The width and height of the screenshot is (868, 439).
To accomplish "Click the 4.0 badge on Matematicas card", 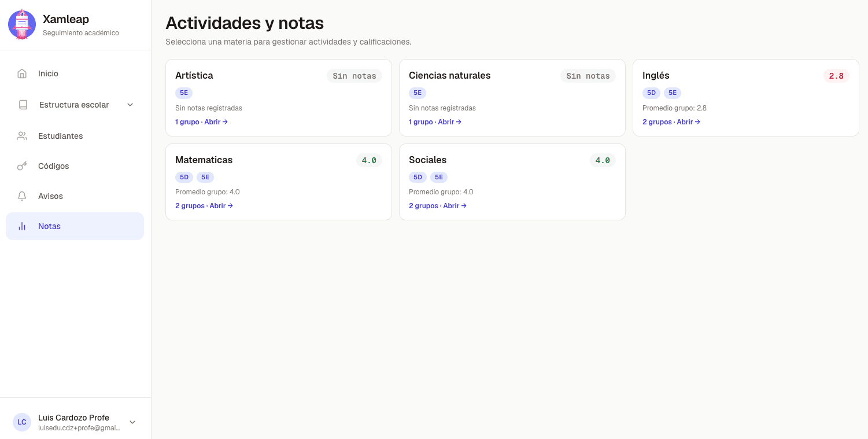I will coord(369,160).
